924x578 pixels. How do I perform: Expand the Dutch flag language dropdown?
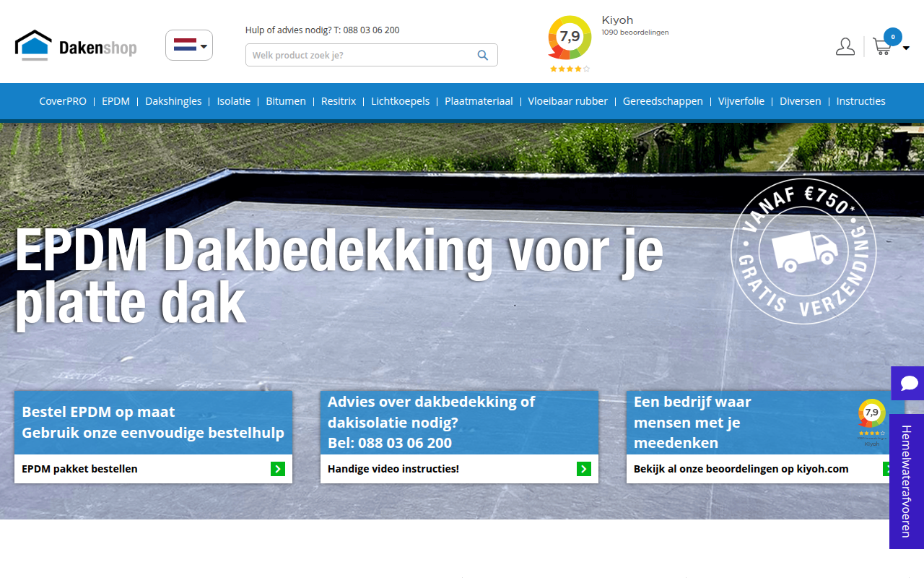[189, 46]
